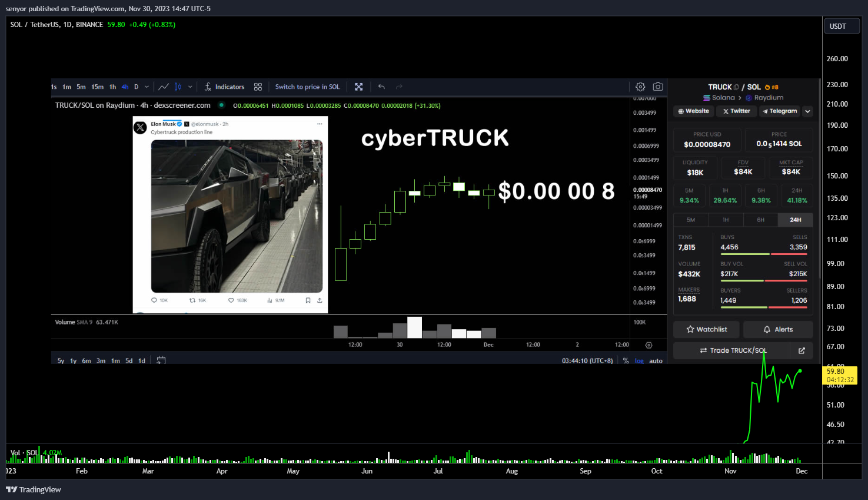
Task: Click the Go to date calendar icon
Action: [x=161, y=360]
